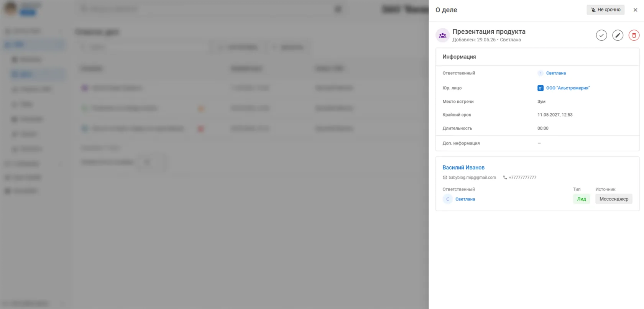Click the purple meeting group icon
The width and height of the screenshot is (644, 309).
[443, 35]
